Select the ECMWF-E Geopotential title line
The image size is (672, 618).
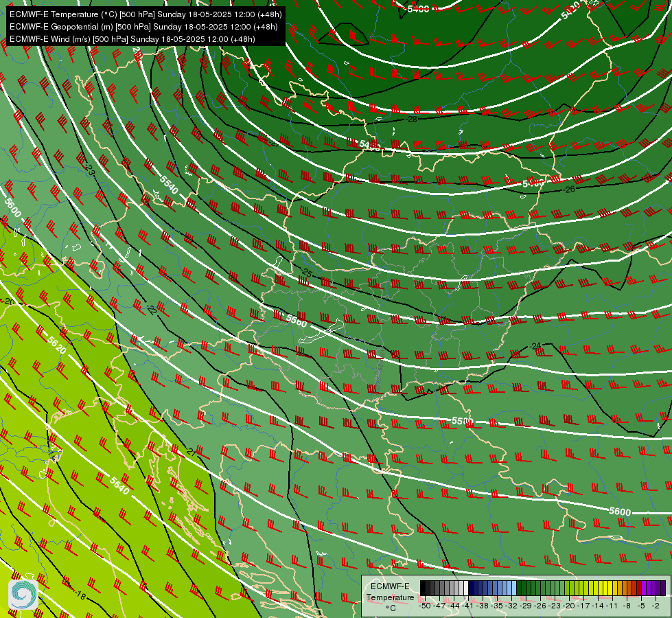coord(143,27)
